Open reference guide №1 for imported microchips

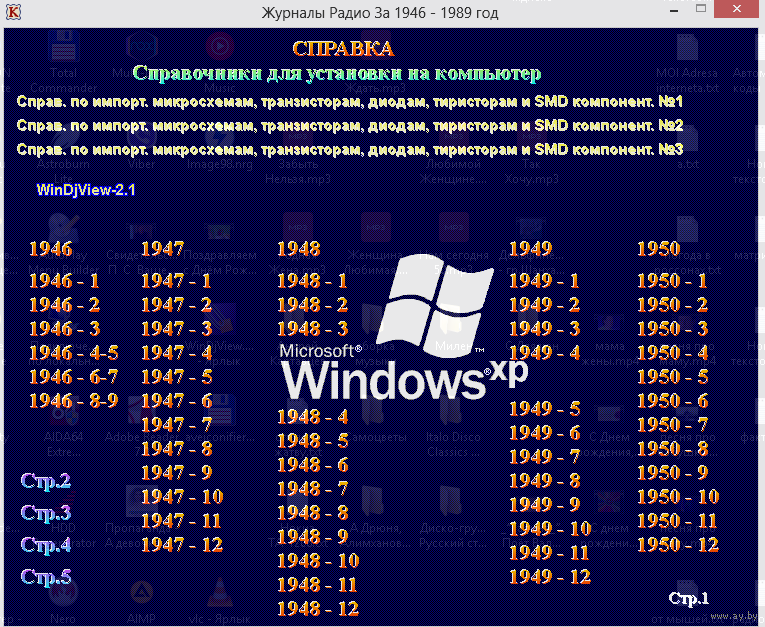350,101
